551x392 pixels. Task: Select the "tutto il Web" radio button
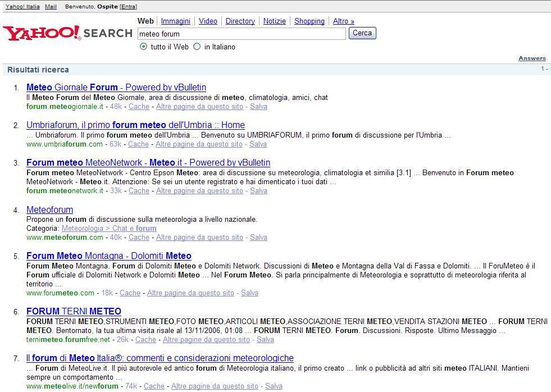pyautogui.click(x=143, y=47)
